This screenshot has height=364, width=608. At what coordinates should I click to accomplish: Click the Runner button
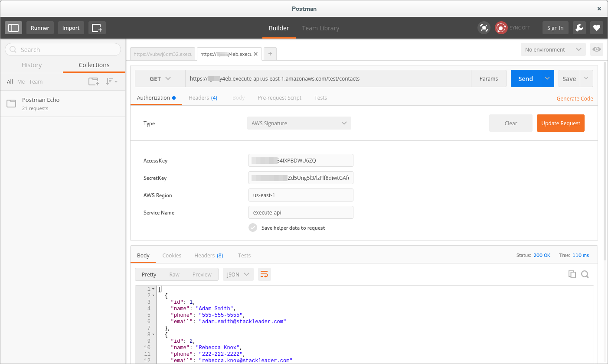pos(40,28)
